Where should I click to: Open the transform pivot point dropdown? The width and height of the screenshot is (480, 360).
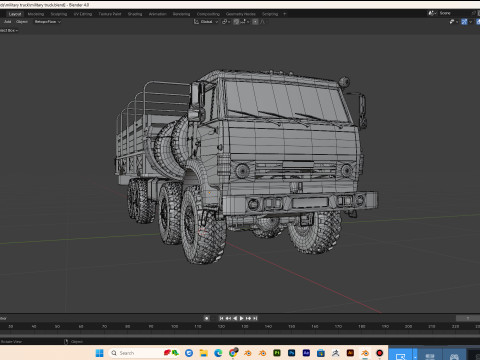tap(226, 22)
